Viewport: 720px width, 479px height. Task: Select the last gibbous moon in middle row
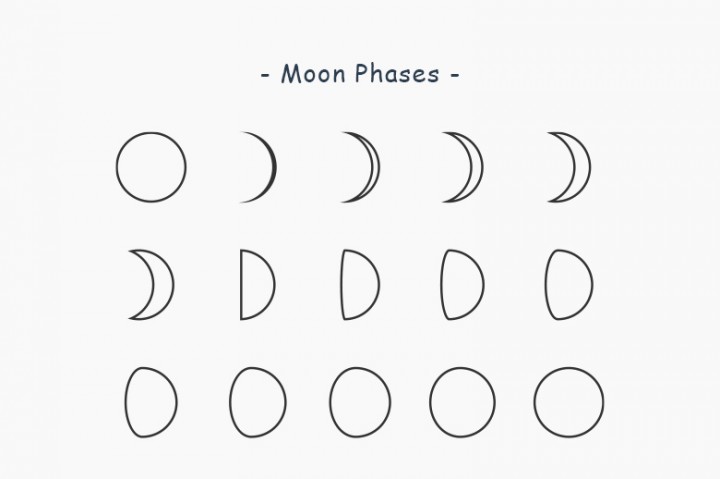567,284
